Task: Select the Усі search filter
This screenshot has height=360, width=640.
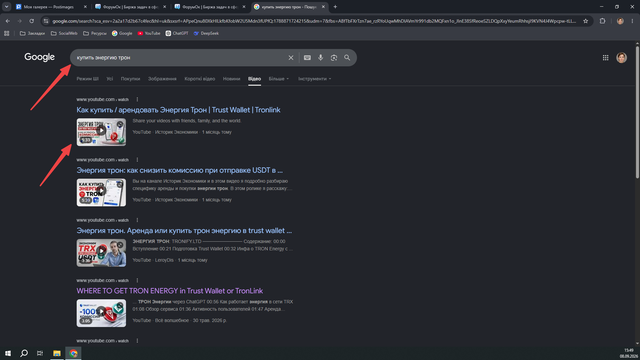Action: click(x=109, y=79)
